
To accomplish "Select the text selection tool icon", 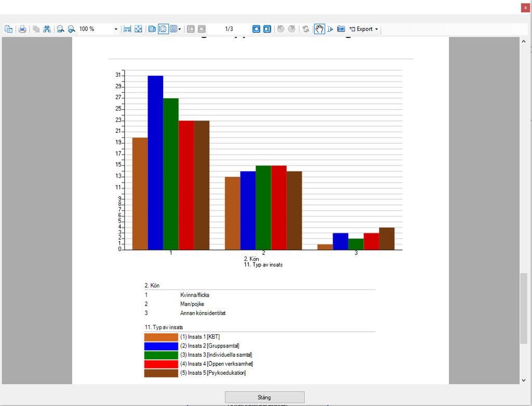I will (330, 29).
